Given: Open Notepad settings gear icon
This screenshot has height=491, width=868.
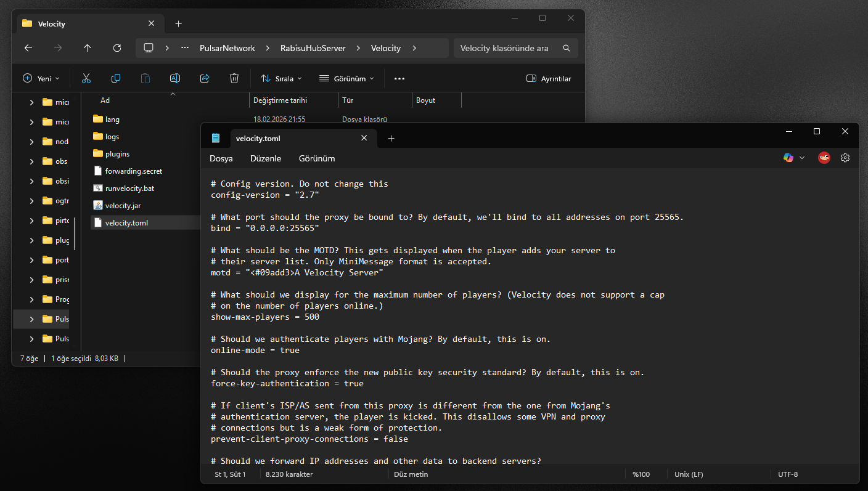Looking at the screenshot, I should pyautogui.click(x=845, y=158).
